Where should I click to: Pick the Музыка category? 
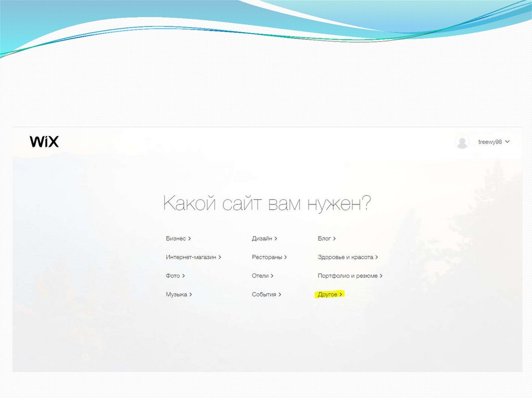176,294
